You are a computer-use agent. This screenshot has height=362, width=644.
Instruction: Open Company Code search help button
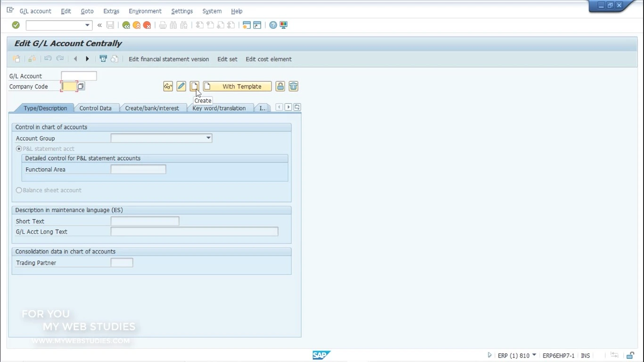click(x=81, y=86)
